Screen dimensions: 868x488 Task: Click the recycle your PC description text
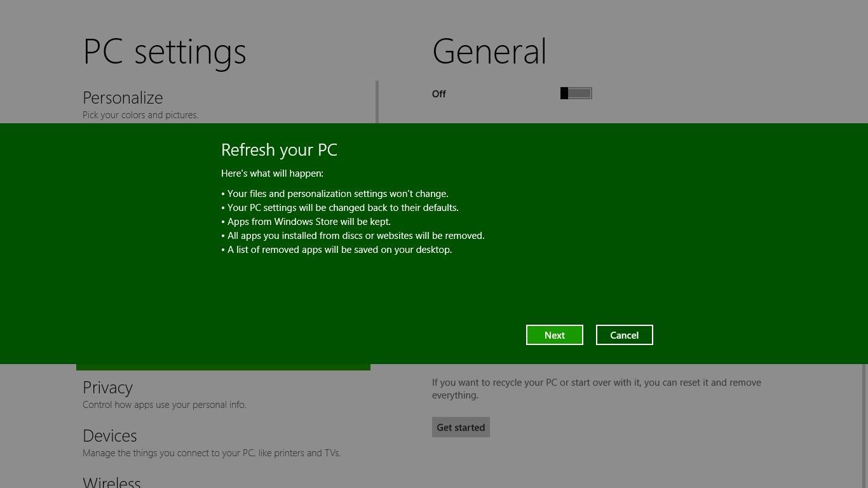(596, 389)
